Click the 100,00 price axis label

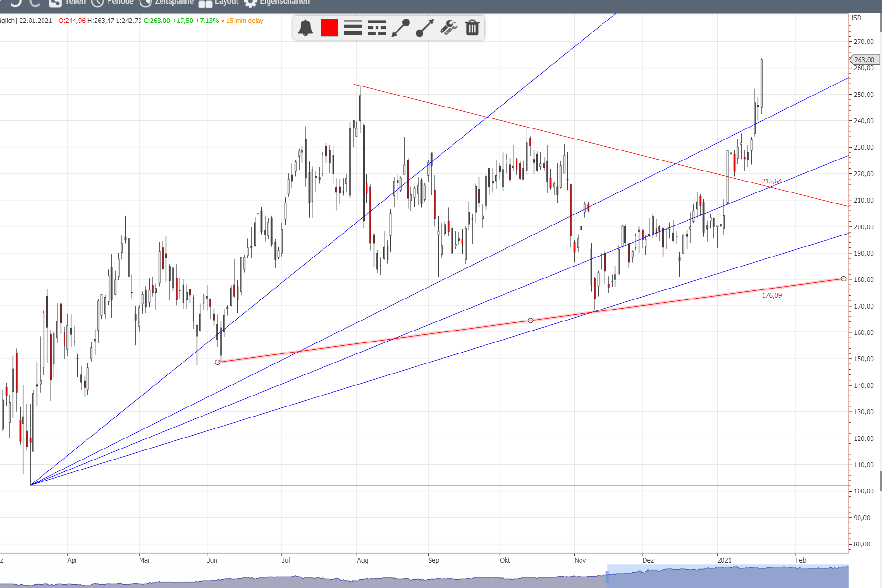[864, 491]
